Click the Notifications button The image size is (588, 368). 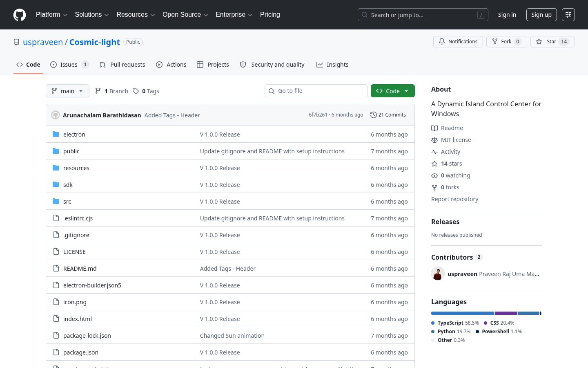[458, 42]
